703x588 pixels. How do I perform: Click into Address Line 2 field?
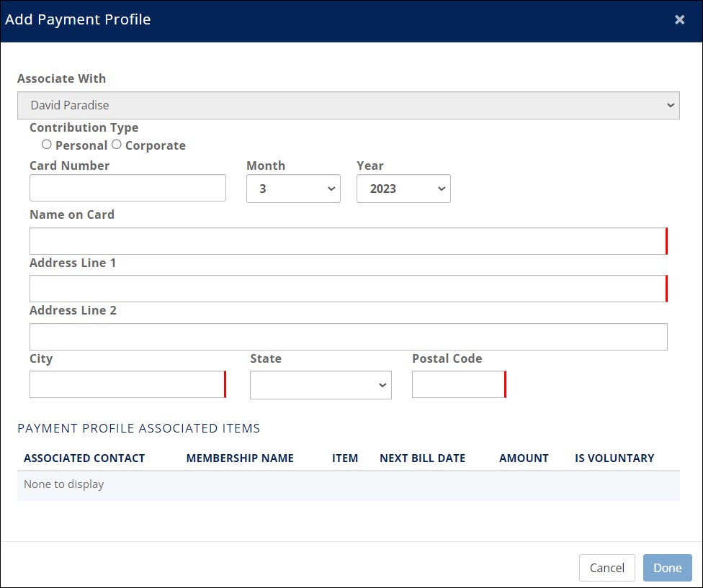pyautogui.click(x=348, y=337)
